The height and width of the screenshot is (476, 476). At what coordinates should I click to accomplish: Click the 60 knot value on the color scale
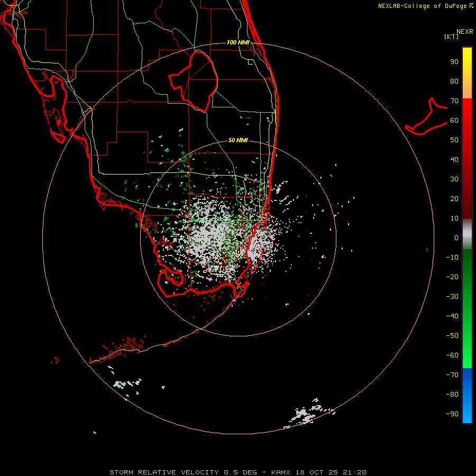(454, 121)
